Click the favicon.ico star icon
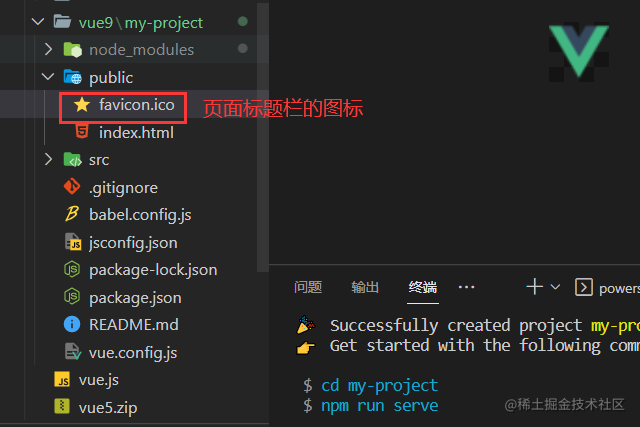Screen dimensions: 640x427 tap(82, 105)
